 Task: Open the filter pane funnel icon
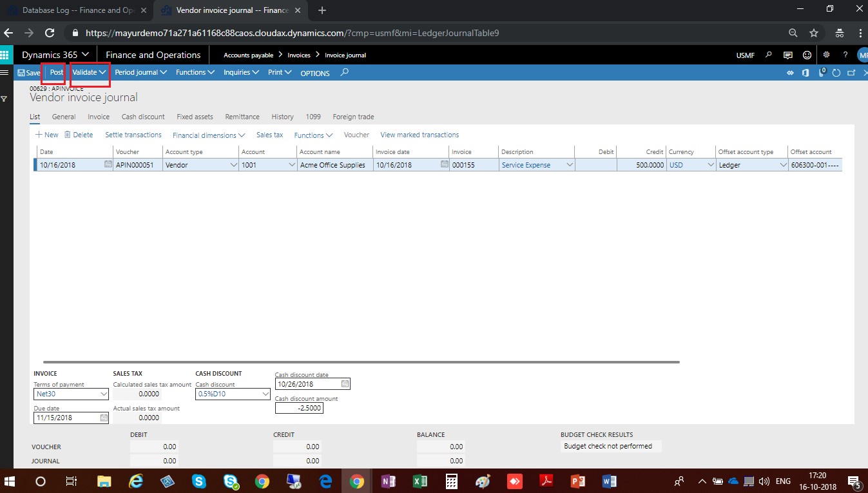[x=5, y=99]
